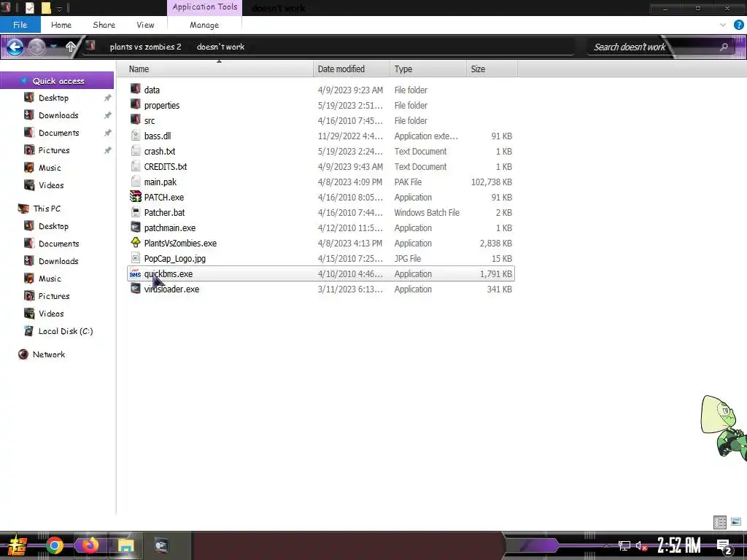Navigate to plants vs zombies 2 breadcrumb

coord(145,47)
